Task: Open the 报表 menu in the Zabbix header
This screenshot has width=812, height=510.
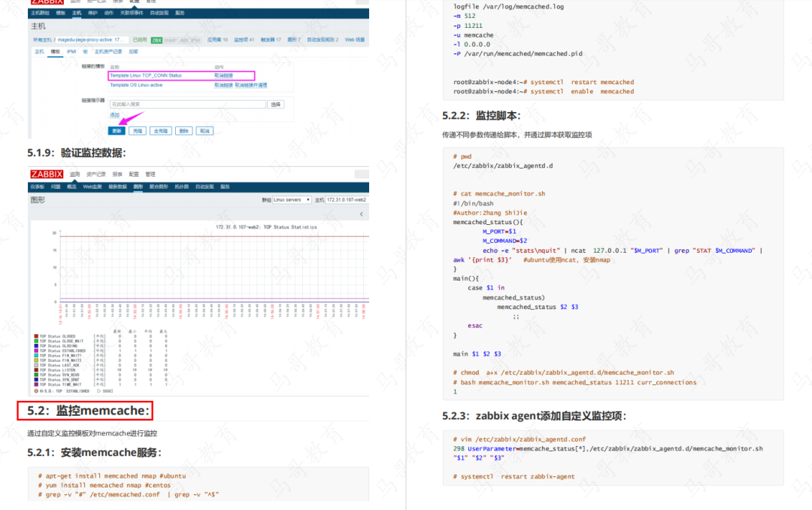Action: (x=117, y=175)
